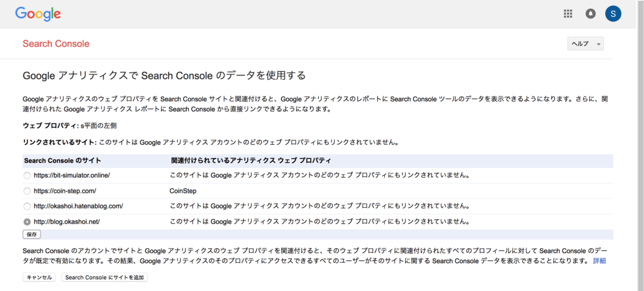This screenshot has width=644, height=291.
Task: Click the http://okashoi.hatenablog.com/ site label
Action: coord(78,206)
